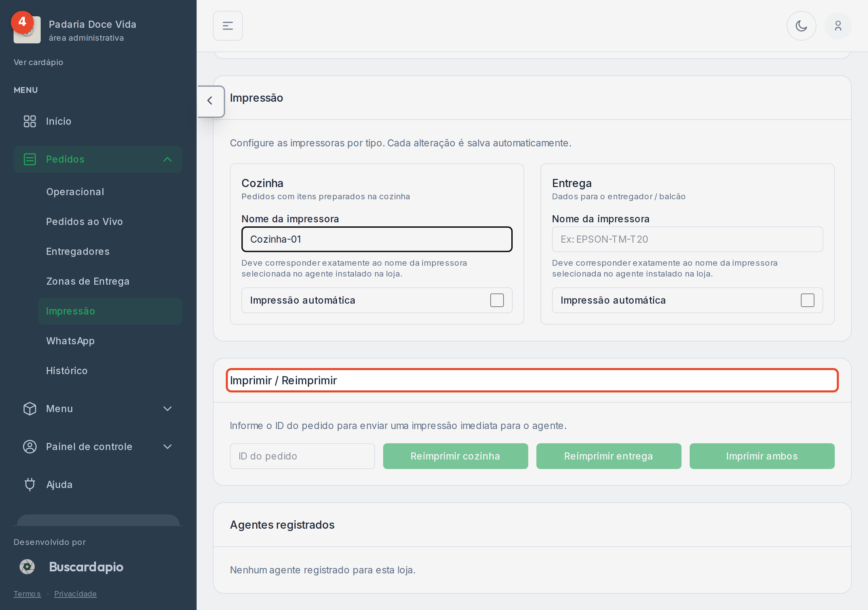Click the Padaria Doce Vida title
Image resolution: width=868 pixels, height=610 pixels.
pyautogui.click(x=93, y=24)
